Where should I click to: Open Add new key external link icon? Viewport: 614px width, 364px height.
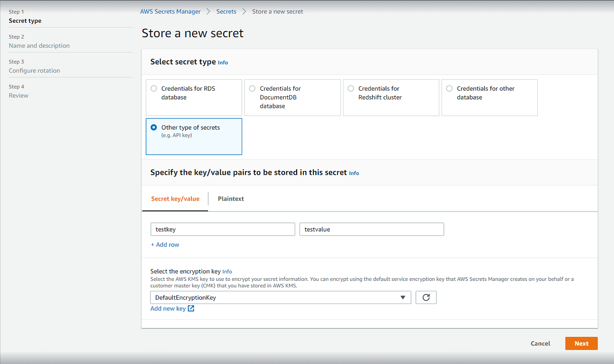pos(190,308)
